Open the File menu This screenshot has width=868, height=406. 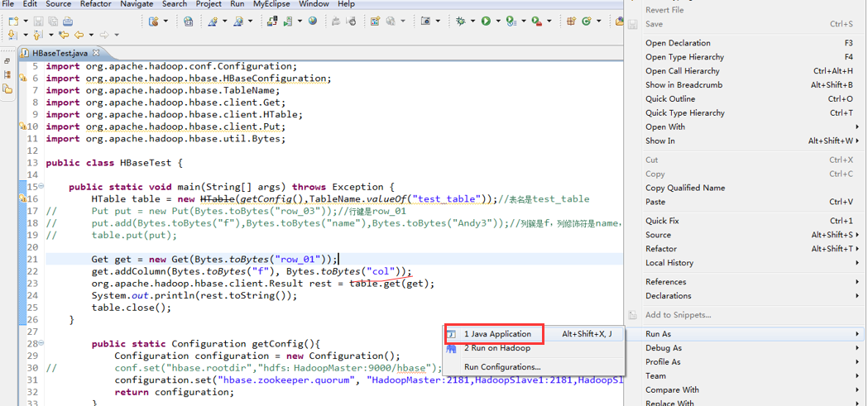coord(8,4)
